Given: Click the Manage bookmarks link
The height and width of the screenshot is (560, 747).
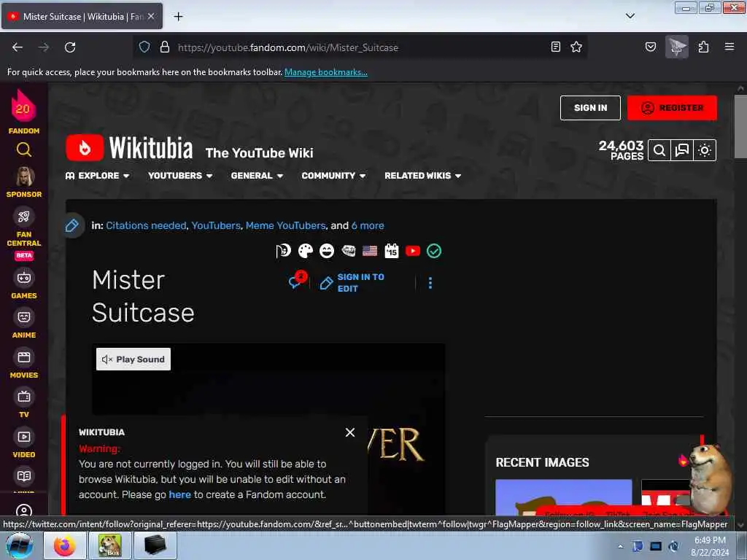Looking at the screenshot, I should 326,72.
